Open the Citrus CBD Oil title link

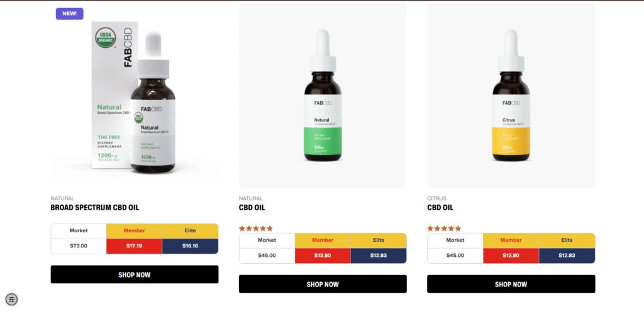coord(440,207)
